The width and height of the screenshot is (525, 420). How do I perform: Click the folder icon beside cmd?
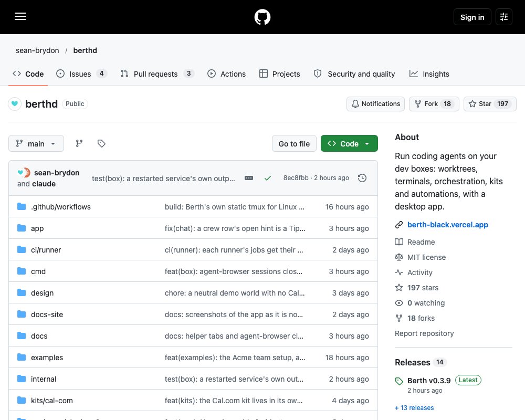(x=22, y=271)
